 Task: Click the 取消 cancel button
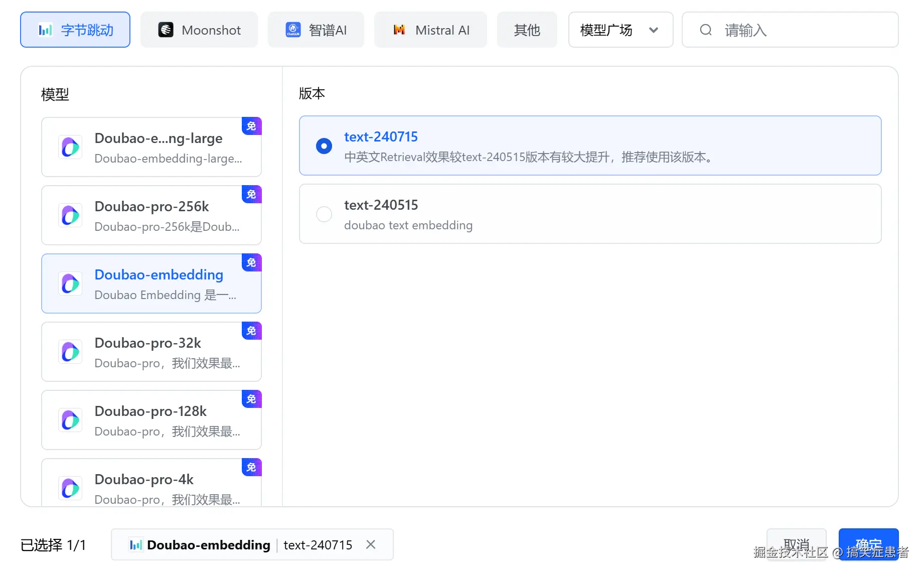pos(796,544)
